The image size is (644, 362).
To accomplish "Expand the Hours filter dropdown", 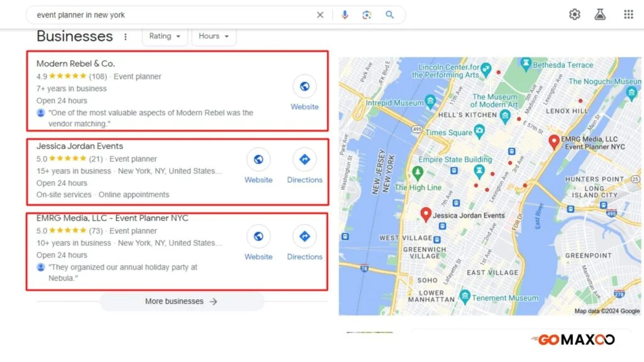I will point(214,36).
